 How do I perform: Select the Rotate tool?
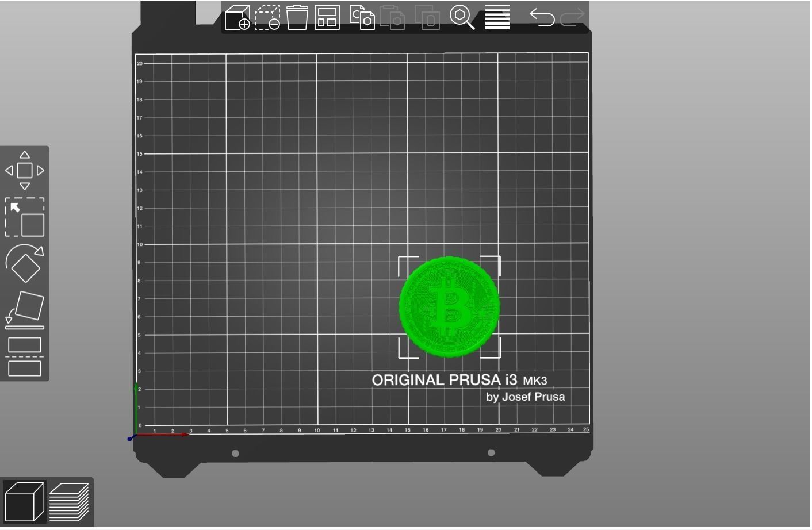[x=25, y=264]
